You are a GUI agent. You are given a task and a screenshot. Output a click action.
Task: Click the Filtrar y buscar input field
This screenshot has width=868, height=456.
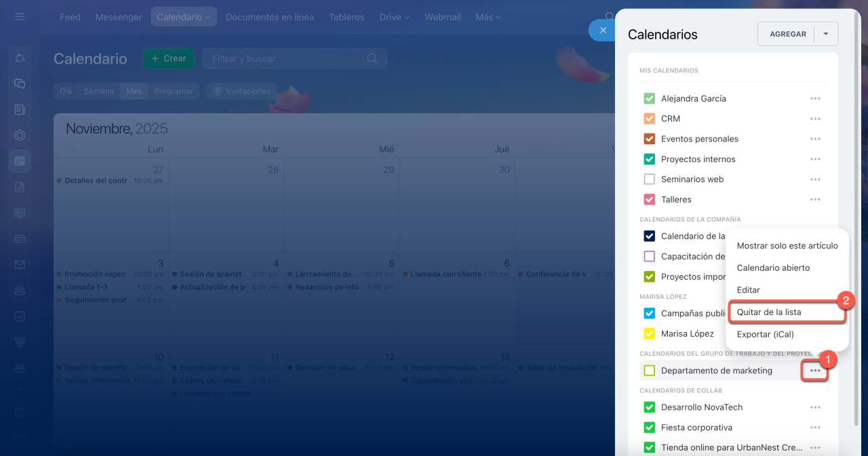coord(285,59)
